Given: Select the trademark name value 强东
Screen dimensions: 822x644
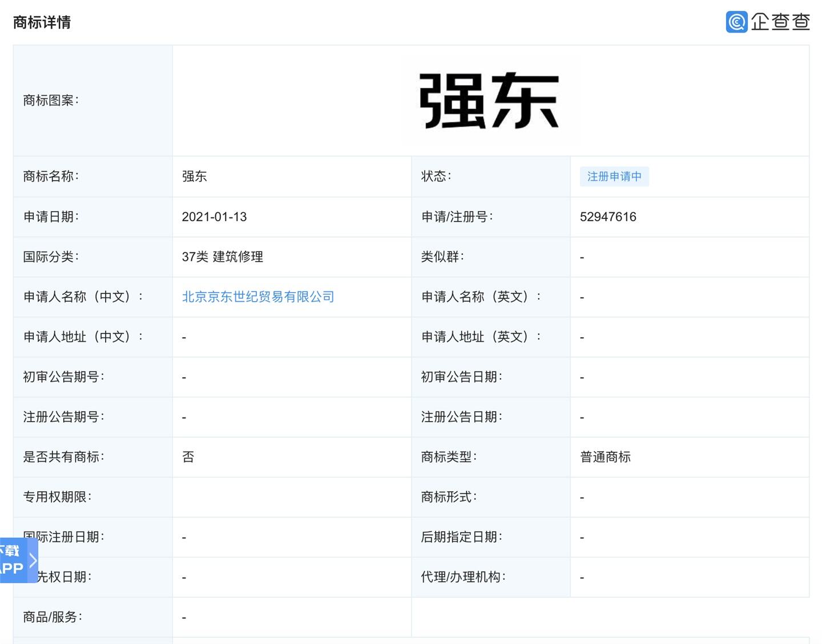Looking at the screenshot, I should (x=194, y=176).
